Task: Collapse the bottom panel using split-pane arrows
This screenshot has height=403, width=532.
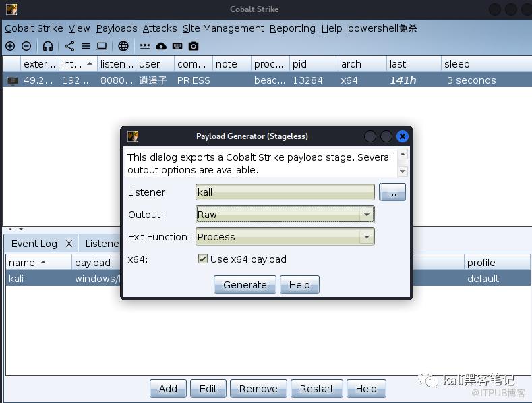Action: pos(21,229)
